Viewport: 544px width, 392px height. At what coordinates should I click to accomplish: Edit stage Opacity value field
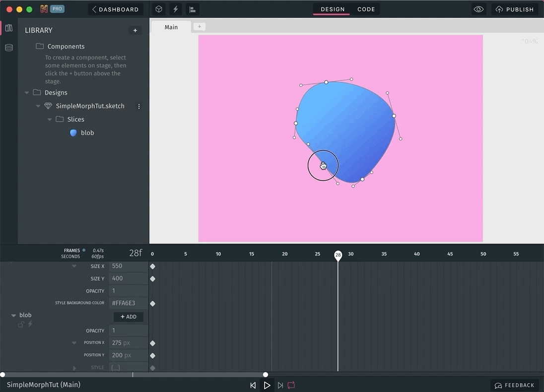[129, 291]
